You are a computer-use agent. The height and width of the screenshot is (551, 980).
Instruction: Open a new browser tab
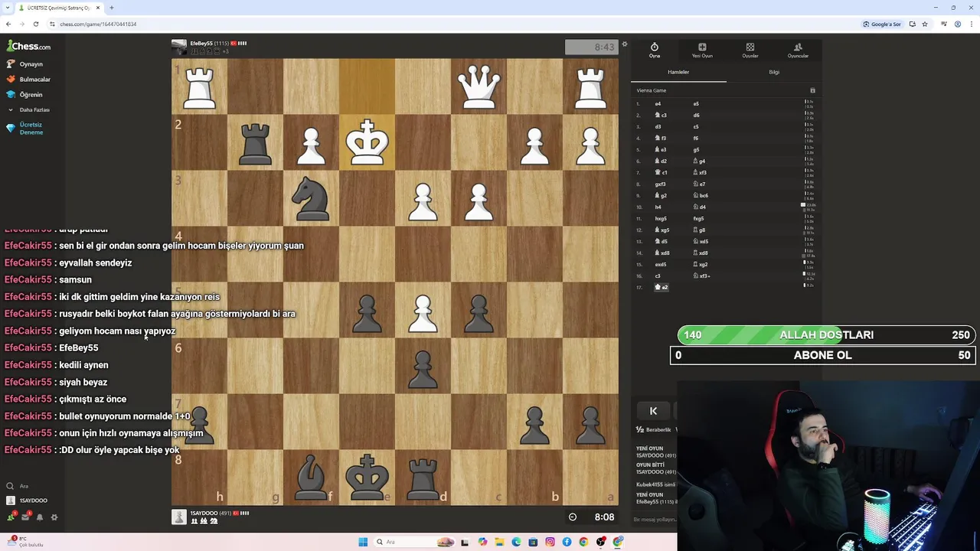click(112, 8)
